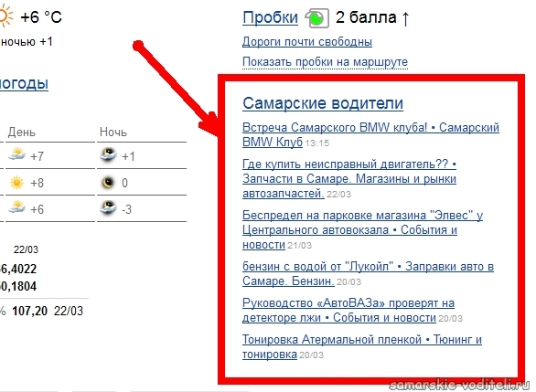The image size is (536, 392).
Task: Click the sun icon beside +6 °C
Action: coord(5,16)
